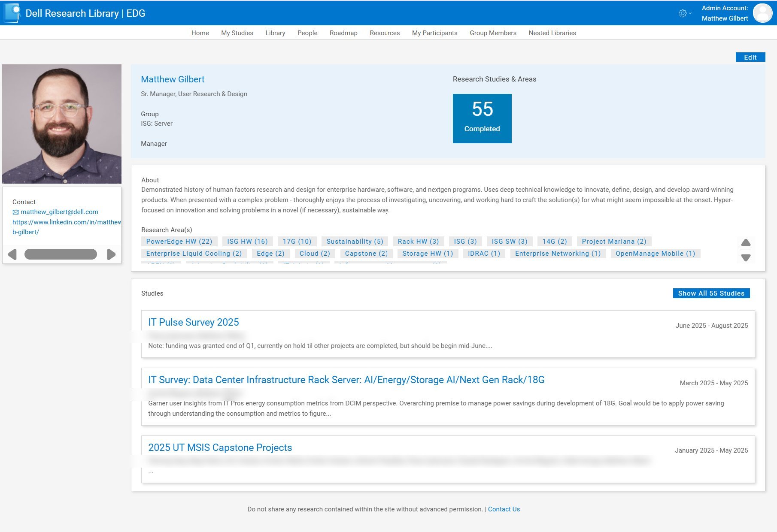777x532 pixels.
Task: Click the email envelope icon in Contact
Action: (15, 212)
